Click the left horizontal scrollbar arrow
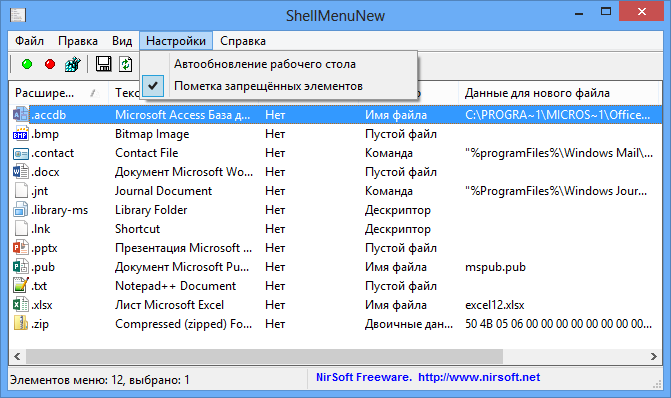671x398 pixels. 18,356
